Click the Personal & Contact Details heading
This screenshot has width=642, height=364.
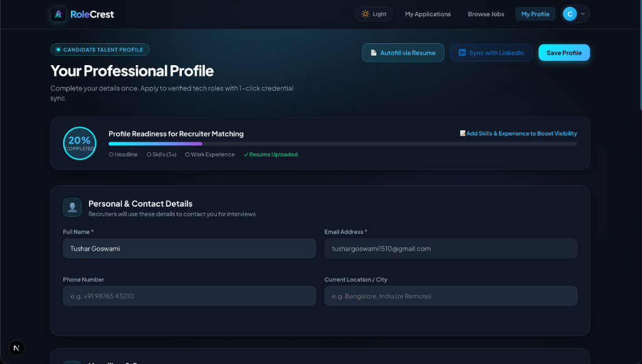tap(140, 204)
